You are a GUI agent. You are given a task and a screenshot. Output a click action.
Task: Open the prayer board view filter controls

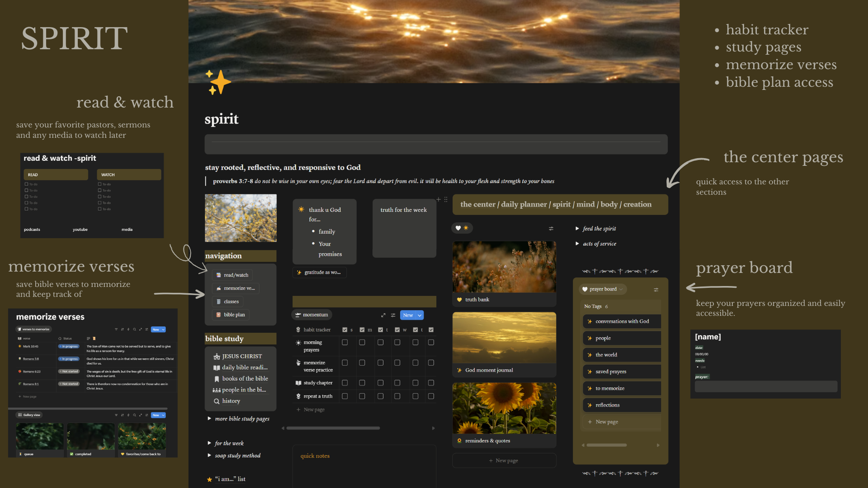tap(656, 290)
